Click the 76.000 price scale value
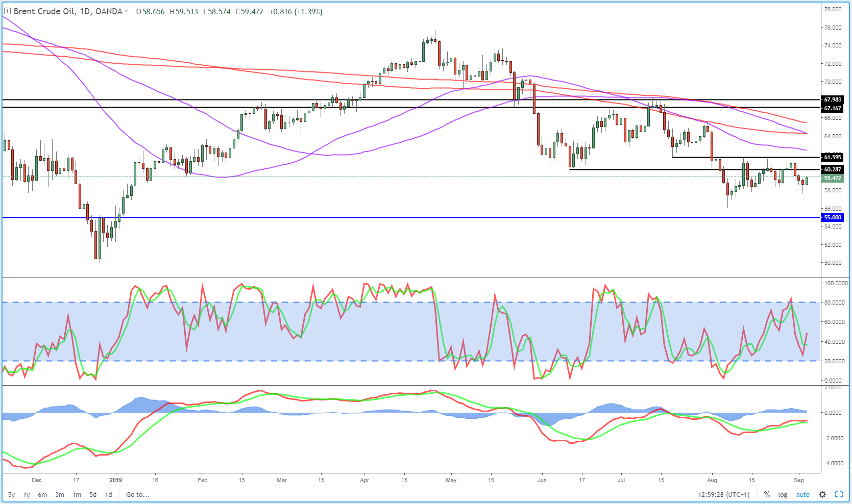The width and height of the screenshot is (852, 504). (833, 28)
